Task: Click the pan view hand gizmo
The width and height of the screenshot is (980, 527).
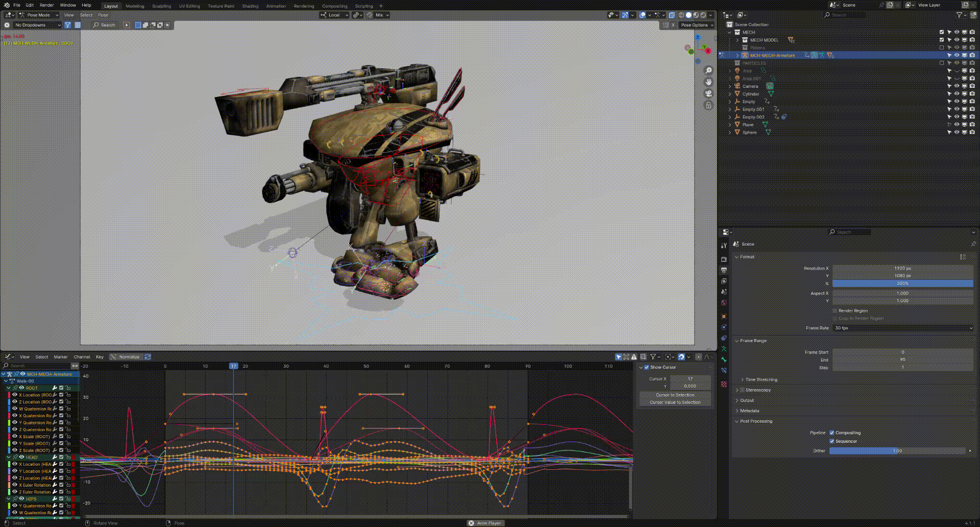Action: click(x=708, y=82)
